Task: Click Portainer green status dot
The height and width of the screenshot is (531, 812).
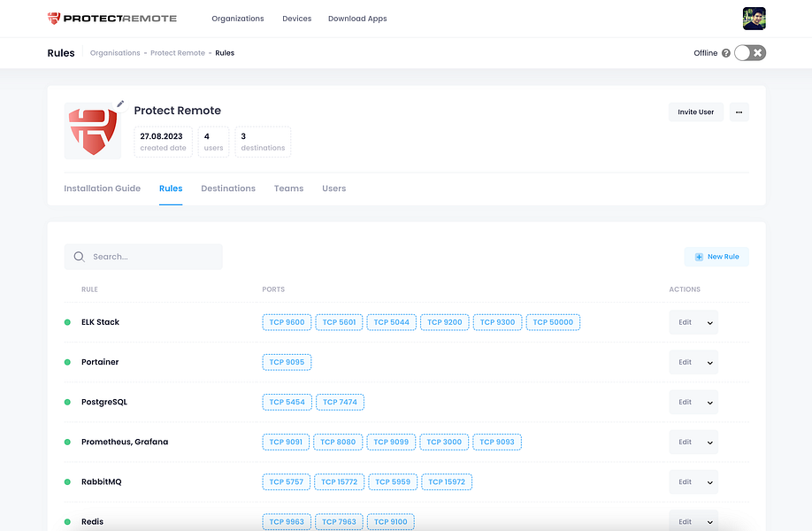Action: pyautogui.click(x=67, y=362)
